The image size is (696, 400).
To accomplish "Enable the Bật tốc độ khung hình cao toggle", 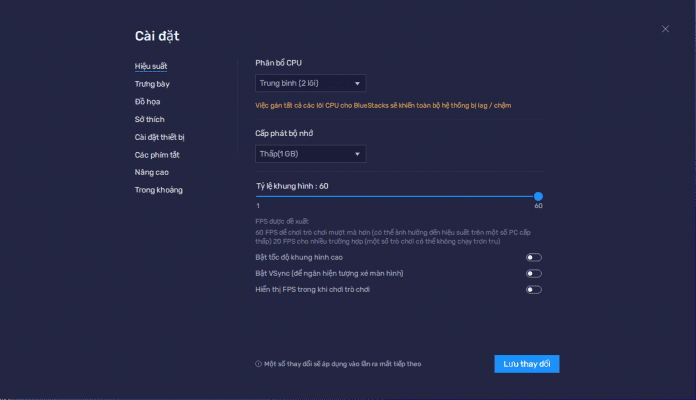I will 534,257.
